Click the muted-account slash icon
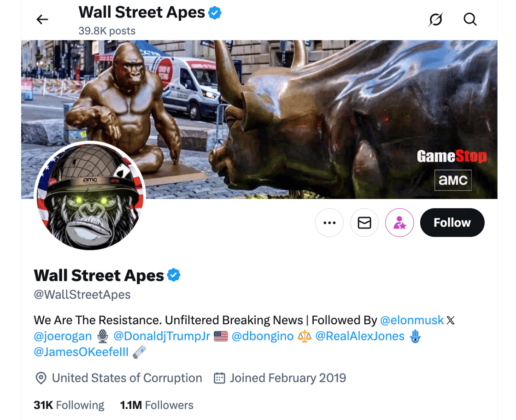This screenshot has height=420, width=516. pos(436,19)
